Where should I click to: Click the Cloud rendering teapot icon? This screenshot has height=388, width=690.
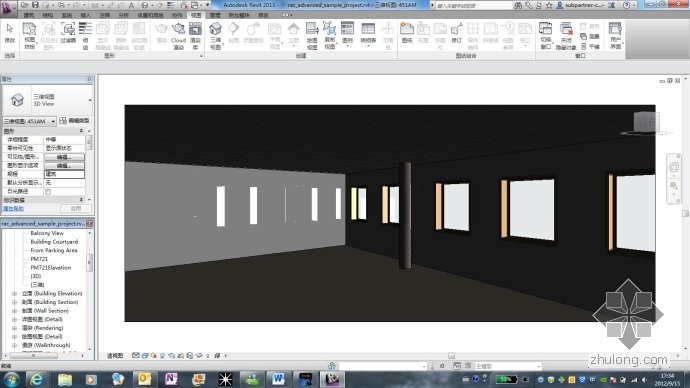(x=178, y=34)
